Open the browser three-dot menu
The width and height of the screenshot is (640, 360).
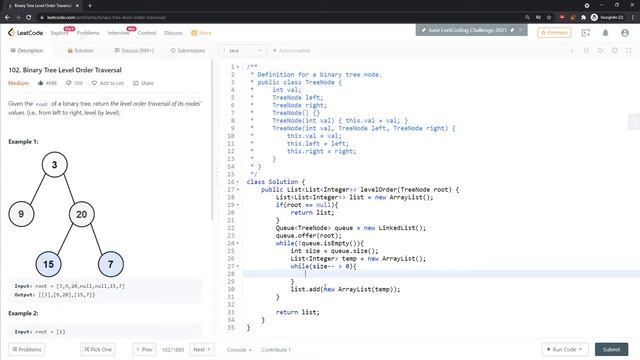pyautogui.click(x=633, y=17)
